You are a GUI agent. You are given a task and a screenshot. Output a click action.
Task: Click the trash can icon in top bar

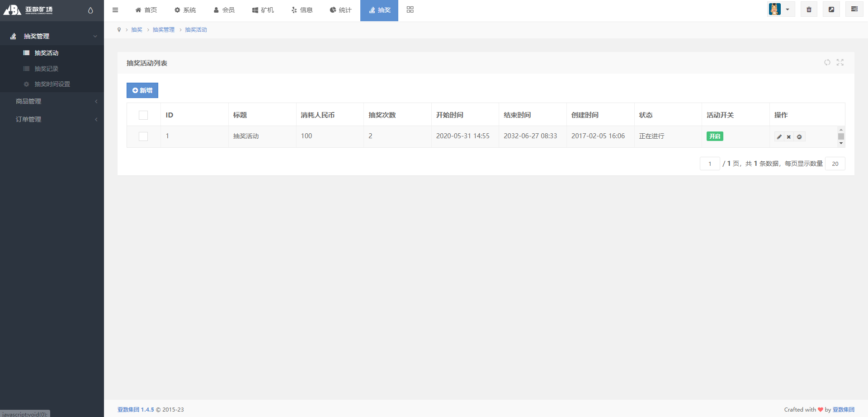point(809,9)
